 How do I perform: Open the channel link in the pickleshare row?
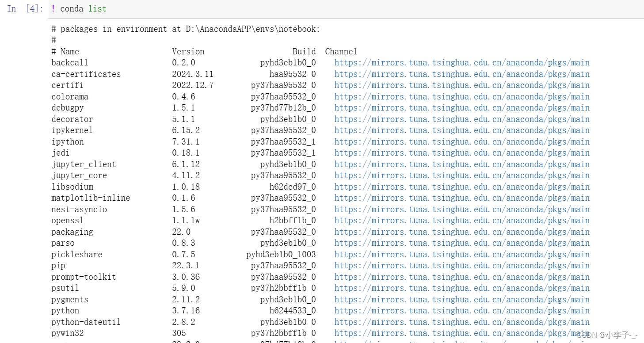point(462,255)
